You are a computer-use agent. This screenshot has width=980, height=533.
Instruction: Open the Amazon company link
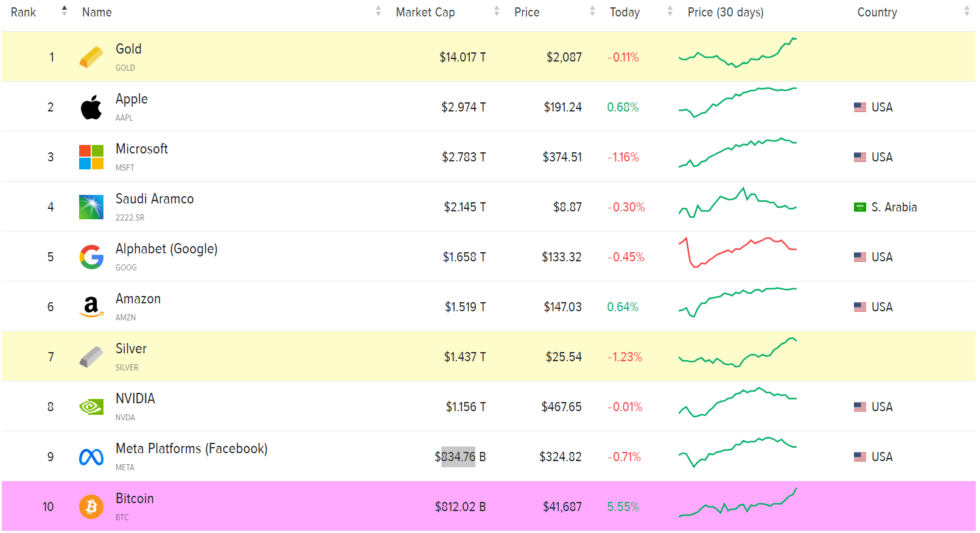138,298
